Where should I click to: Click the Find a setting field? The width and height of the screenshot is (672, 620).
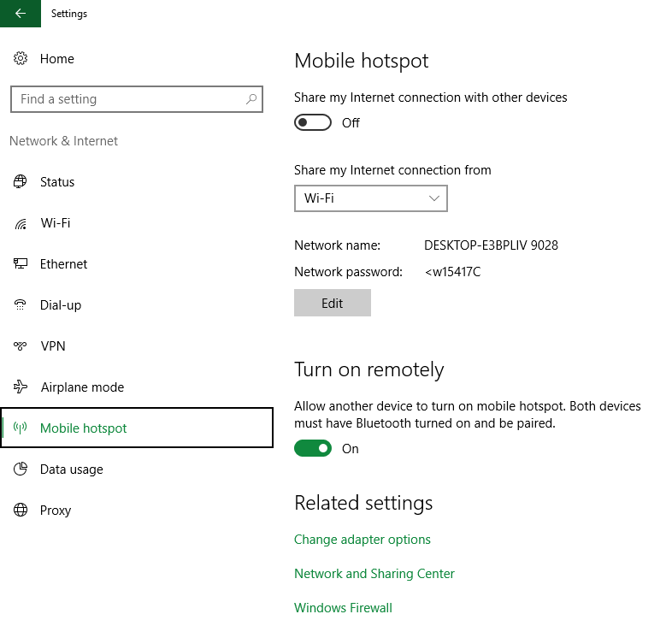tap(137, 99)
